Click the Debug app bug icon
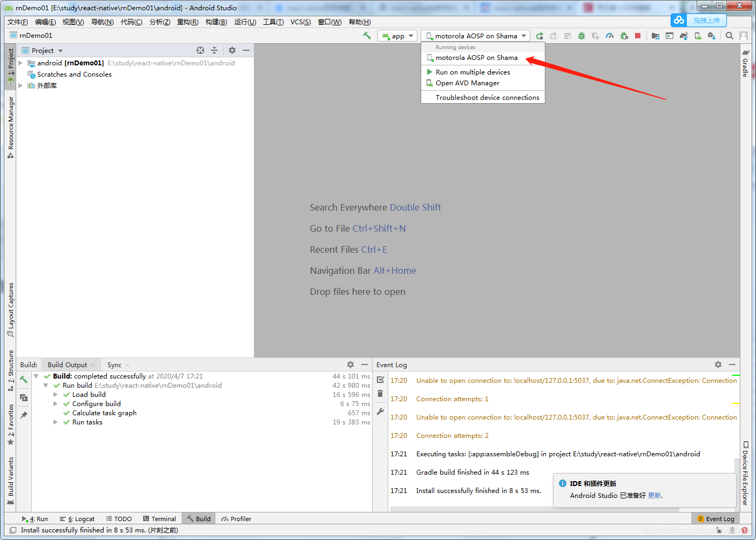This screenshot has height=540, width=756. pos(582,36)
